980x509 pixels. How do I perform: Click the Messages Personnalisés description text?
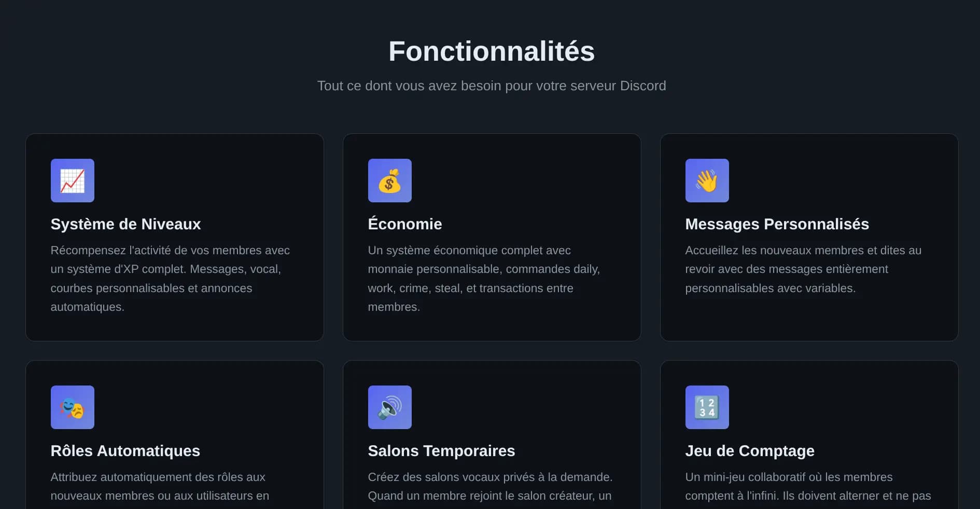803,269
